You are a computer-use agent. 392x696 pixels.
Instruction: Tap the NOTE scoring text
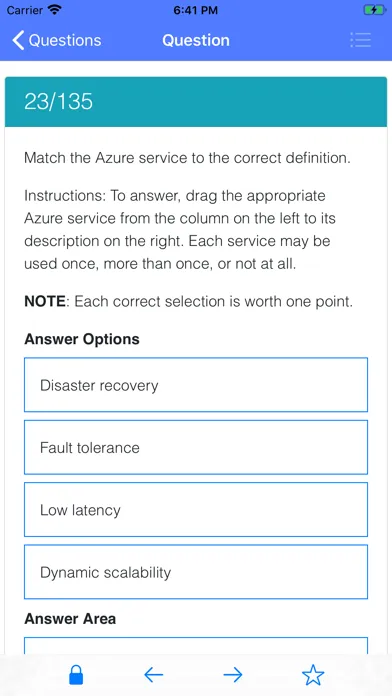tap(188, 302)
